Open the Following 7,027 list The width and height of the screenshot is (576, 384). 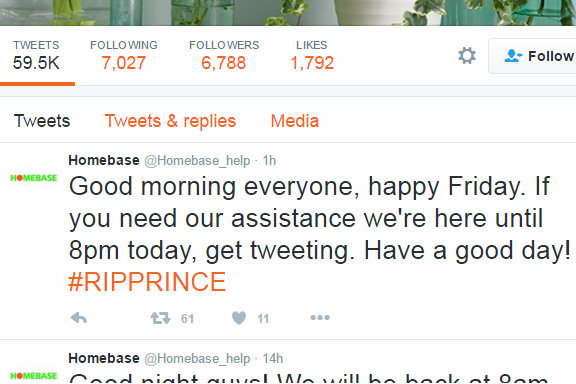124,55
